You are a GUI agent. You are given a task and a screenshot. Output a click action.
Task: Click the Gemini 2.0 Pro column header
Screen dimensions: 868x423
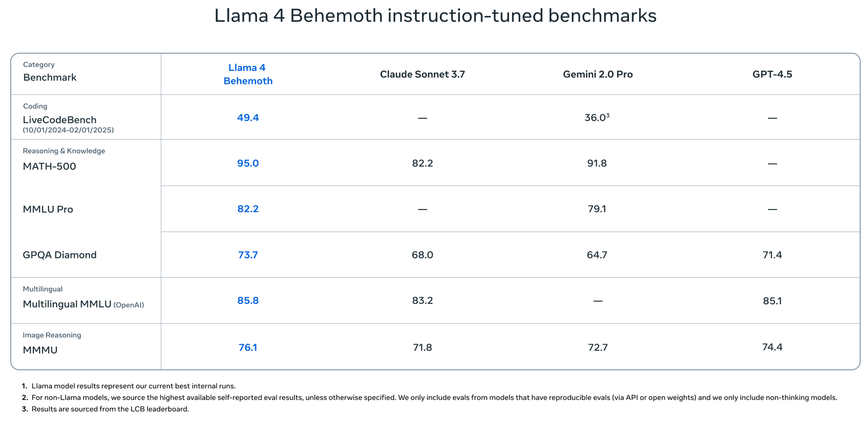597,74
